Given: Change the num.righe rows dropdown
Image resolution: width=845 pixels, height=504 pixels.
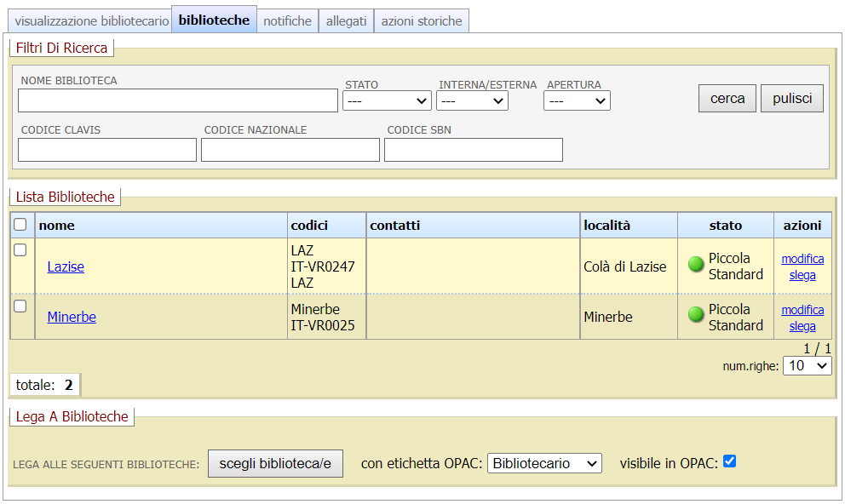Looking at the screenshot, I should click(x=807, y=365).
